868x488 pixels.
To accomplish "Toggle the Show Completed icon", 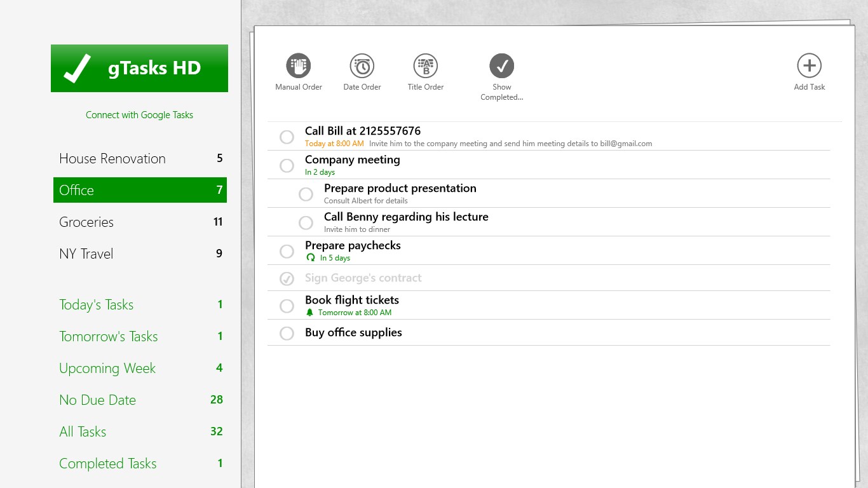I will (x=501, y=65).
